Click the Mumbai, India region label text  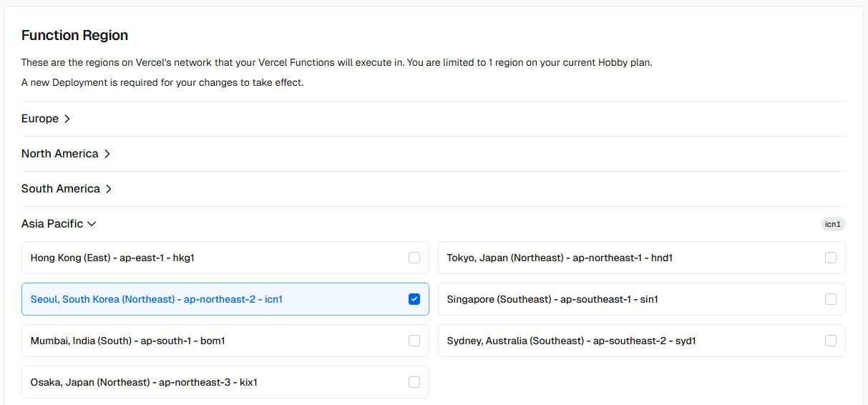pyautogui.click(x=127, y=341)
